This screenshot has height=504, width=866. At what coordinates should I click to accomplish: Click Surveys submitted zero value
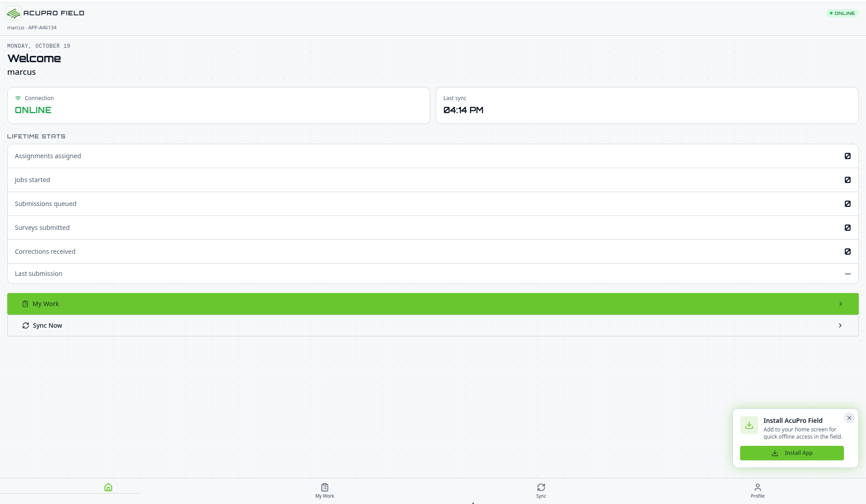[848, 228]
